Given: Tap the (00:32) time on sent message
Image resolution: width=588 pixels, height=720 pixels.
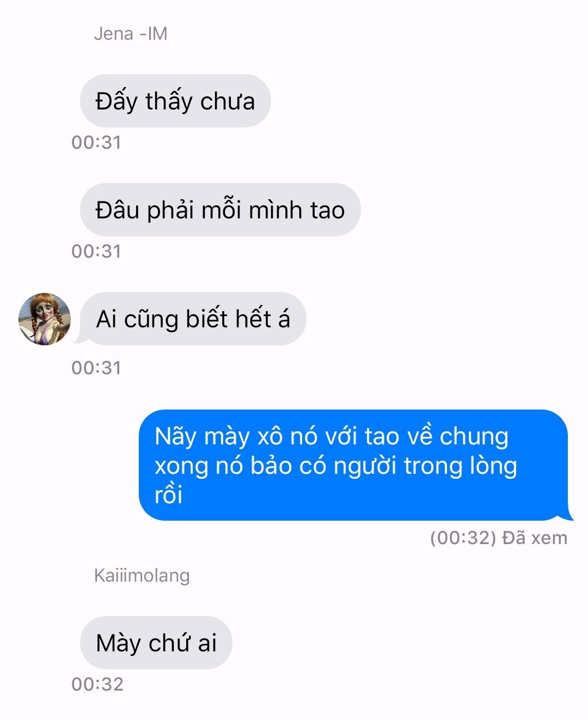Looking at the screenshot, I should coord(463,538).
